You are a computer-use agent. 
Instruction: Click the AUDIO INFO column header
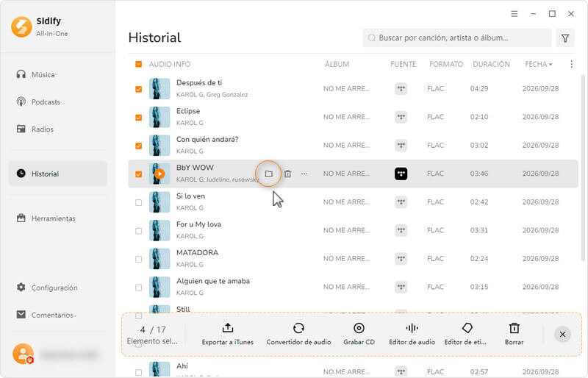(170, 64)
